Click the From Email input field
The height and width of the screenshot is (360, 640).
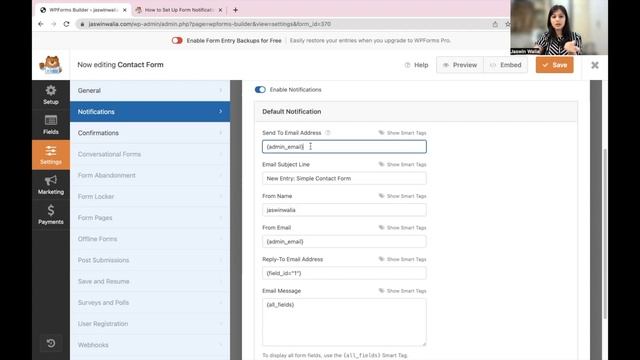344,242
